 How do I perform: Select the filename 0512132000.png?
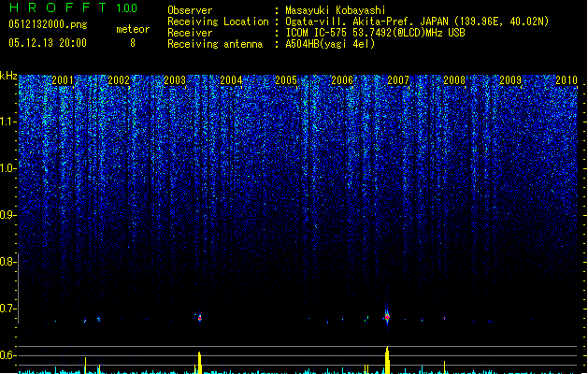click(48, 24)
